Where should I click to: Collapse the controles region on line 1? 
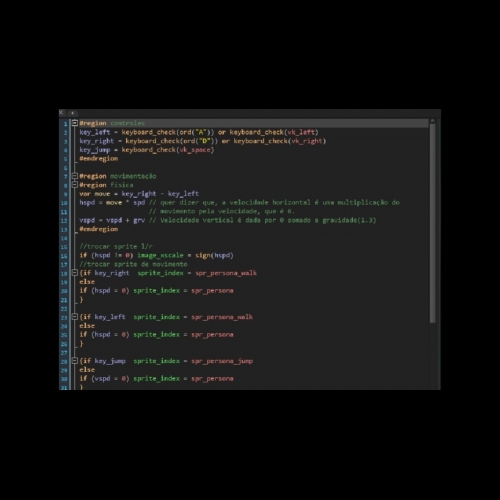[75, 123]
